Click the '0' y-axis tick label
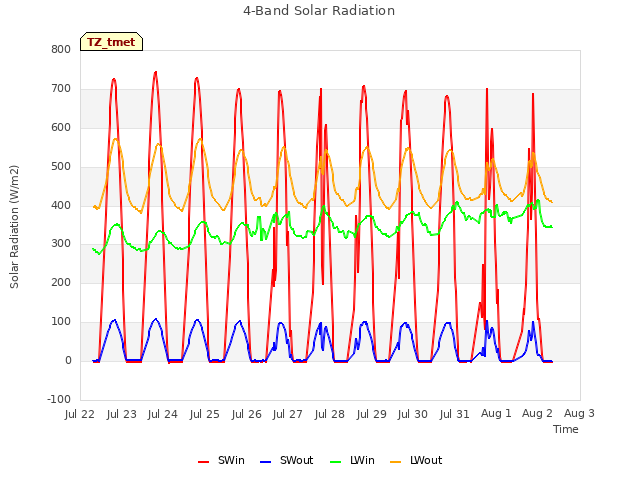640x480 pixels. (68, 361)
